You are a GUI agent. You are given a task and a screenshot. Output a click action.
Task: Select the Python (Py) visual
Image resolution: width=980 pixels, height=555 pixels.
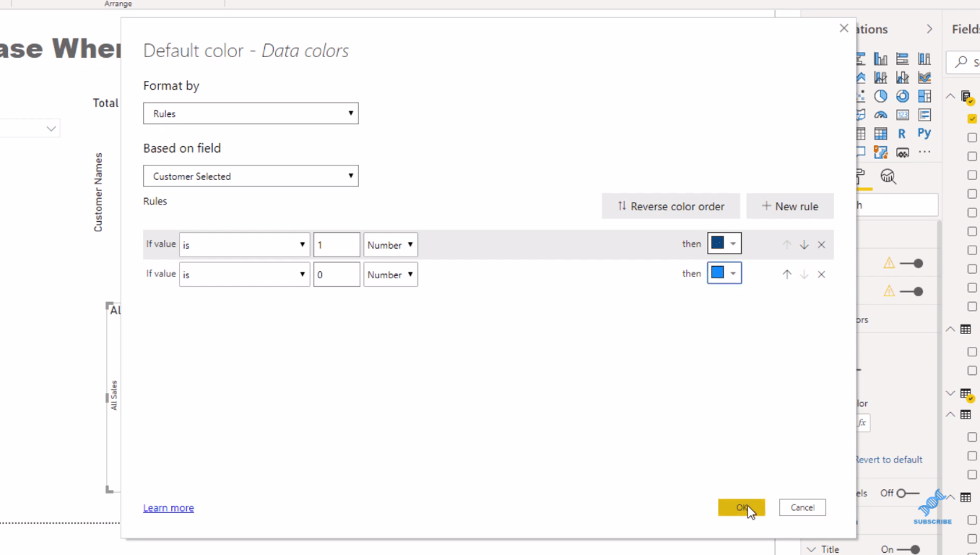click(x=924, y=134)
